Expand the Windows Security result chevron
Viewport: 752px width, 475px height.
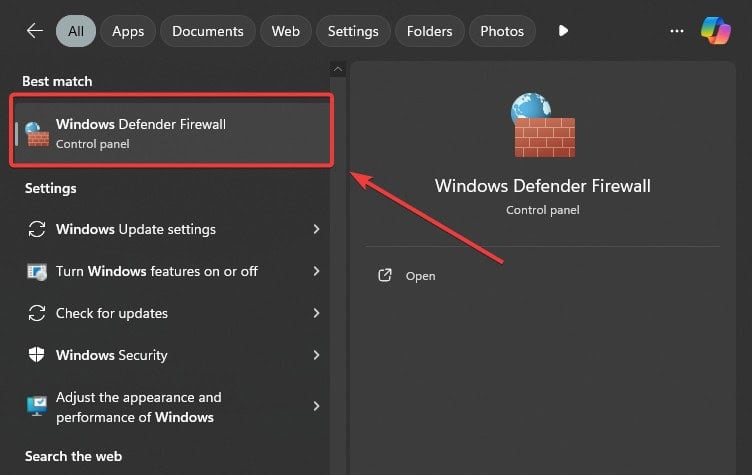point(316,355)
